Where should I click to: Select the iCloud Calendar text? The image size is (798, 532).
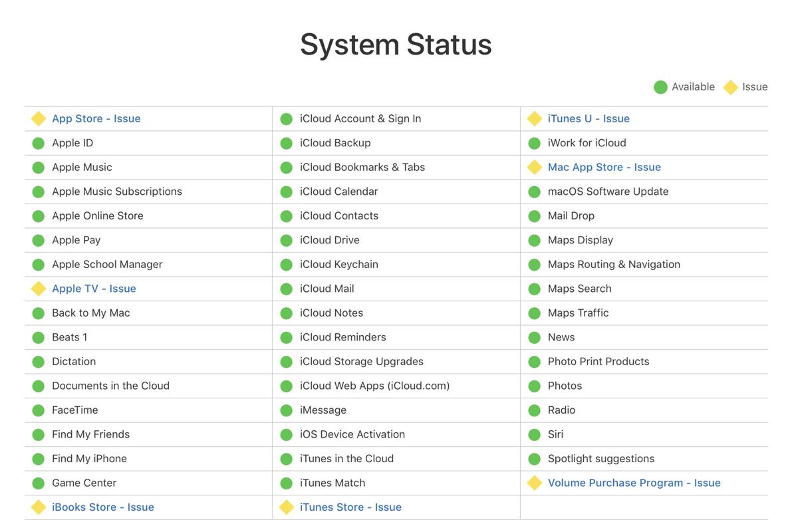pyautogui.click(x=339, y=192)
